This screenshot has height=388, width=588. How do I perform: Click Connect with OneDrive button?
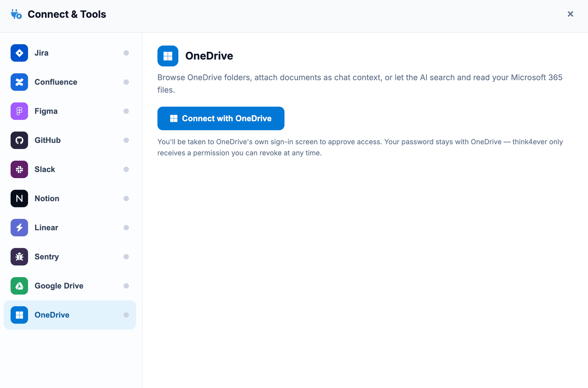tap(221, 118)
